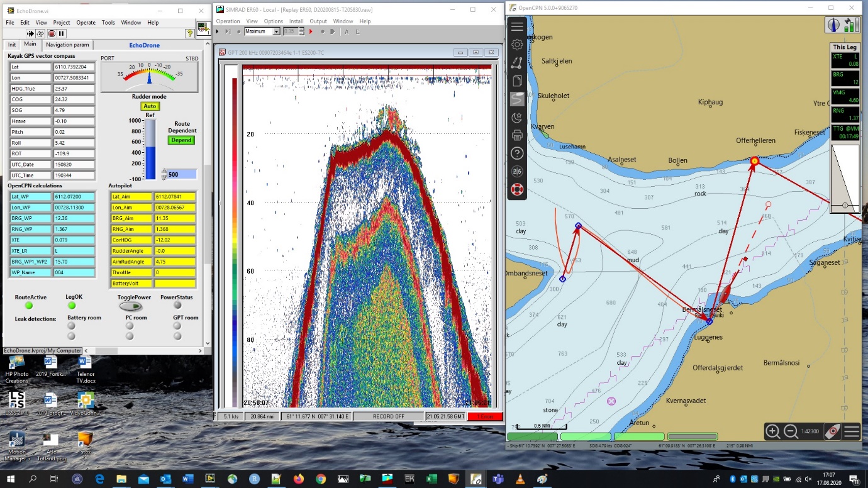Click the red replay play arrow in ER60

coord(311,31)
